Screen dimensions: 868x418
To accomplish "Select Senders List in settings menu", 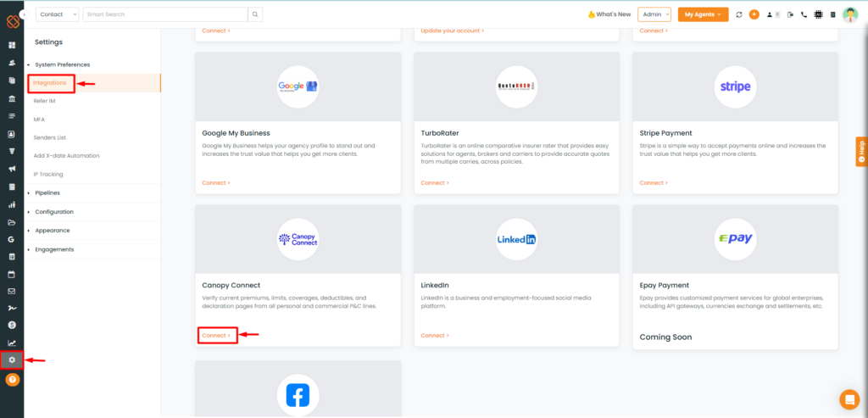I will [x=50, y=137].
